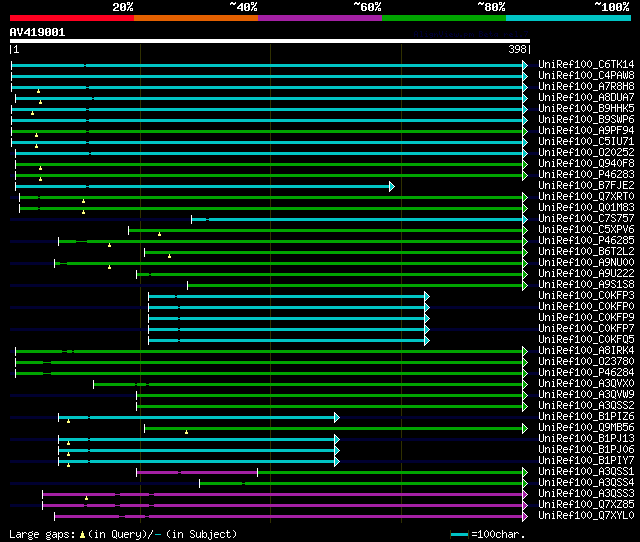
Task: Click the UniRef100_C0KFP7 label
Action: (586, 329)
